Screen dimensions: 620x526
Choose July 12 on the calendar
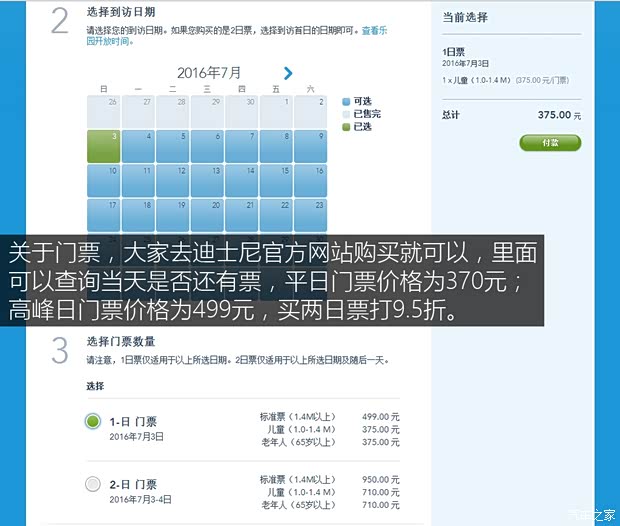click(172, 181)
